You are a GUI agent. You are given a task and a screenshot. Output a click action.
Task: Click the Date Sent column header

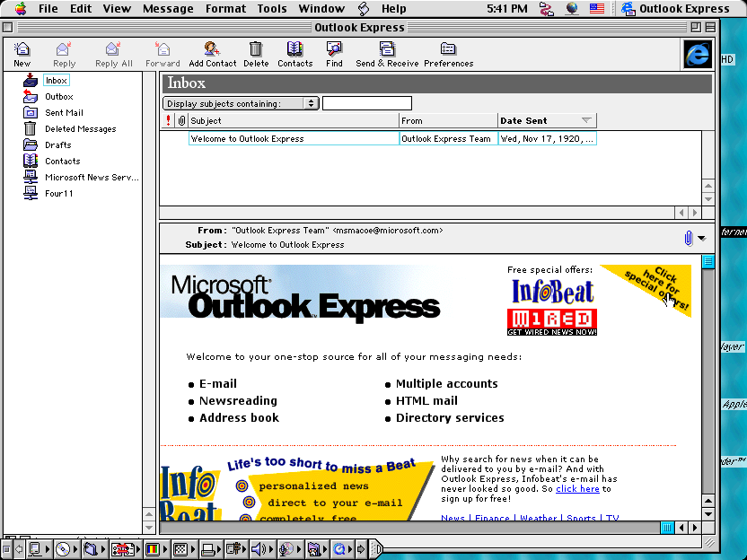[x=547, y=120]
